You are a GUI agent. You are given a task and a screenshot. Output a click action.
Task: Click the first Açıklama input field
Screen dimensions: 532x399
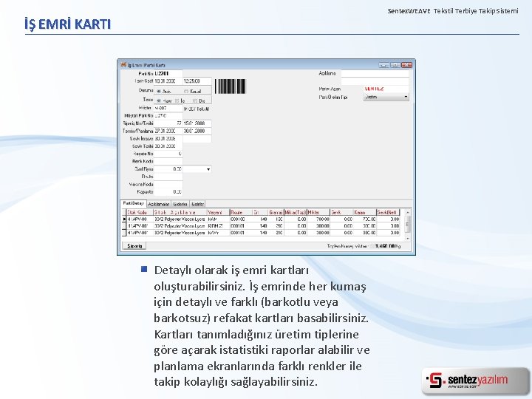click(375, 73)
